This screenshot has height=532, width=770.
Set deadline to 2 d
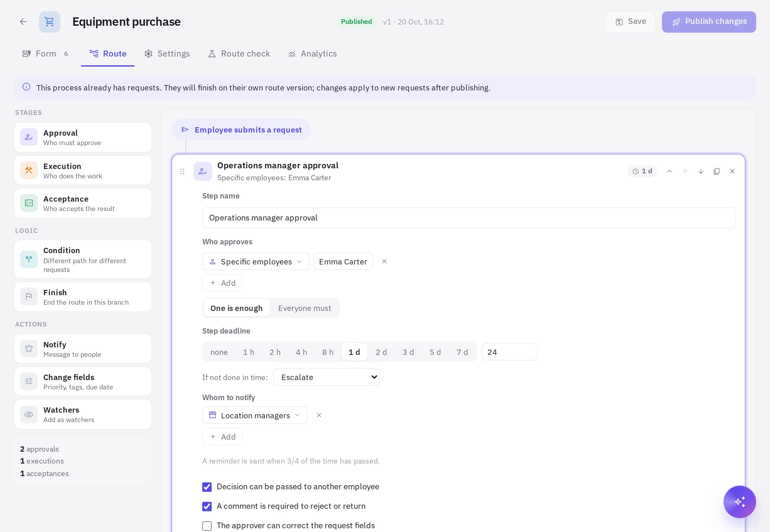[381, 352]
